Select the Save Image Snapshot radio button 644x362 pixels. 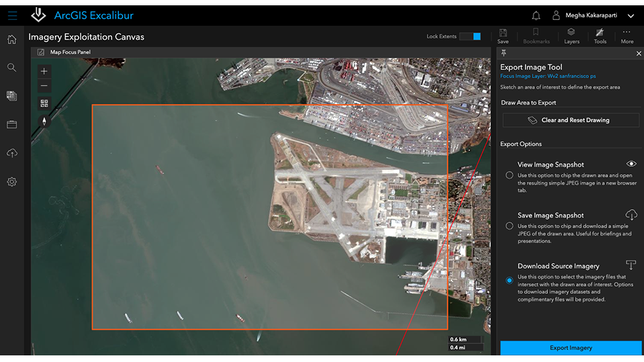point(509,226)
